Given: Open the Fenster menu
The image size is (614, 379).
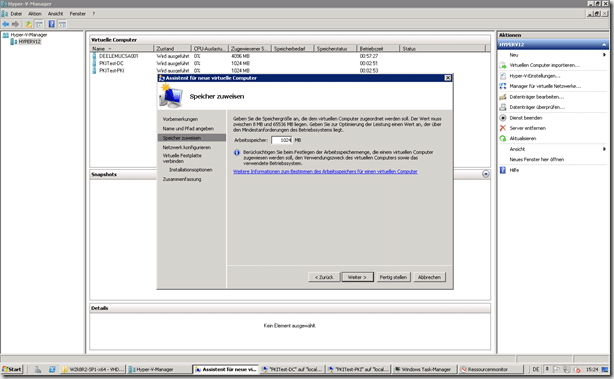Looking at the screenshot, I should click(78, 14).
